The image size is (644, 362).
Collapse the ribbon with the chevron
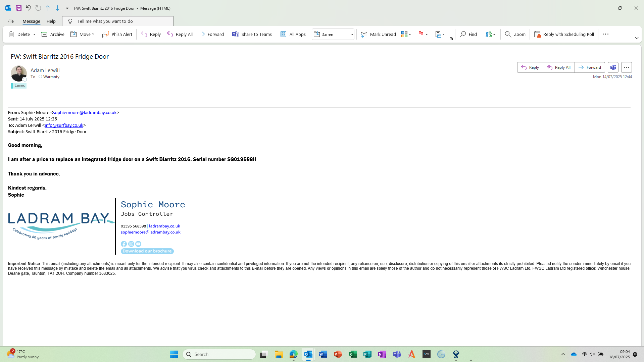636,38
